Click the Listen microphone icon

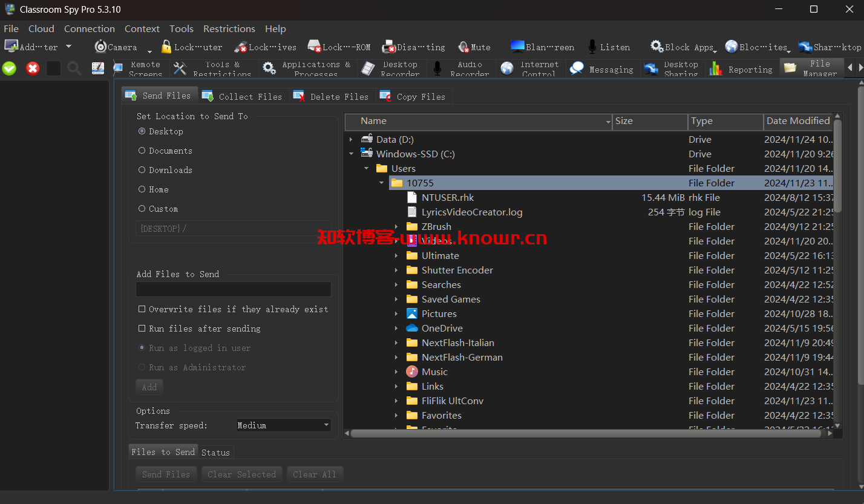(x=592, y=47)
